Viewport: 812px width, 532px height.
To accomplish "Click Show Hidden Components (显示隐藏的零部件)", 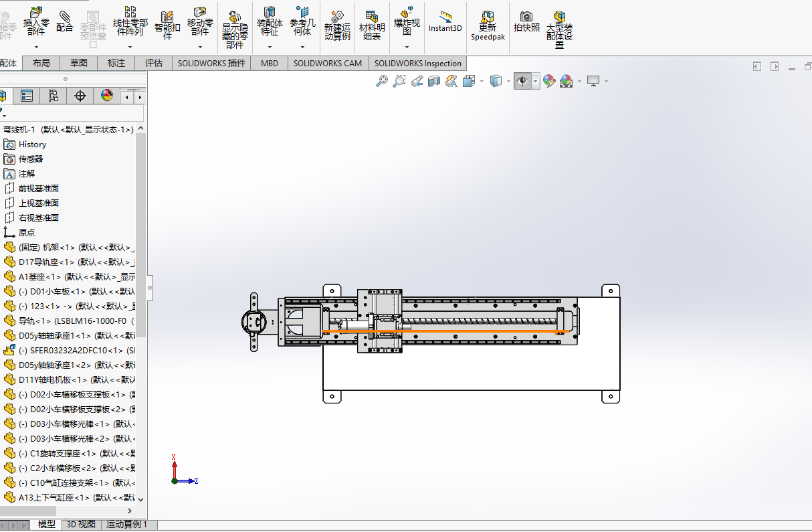I will click(x=235, y=29).
